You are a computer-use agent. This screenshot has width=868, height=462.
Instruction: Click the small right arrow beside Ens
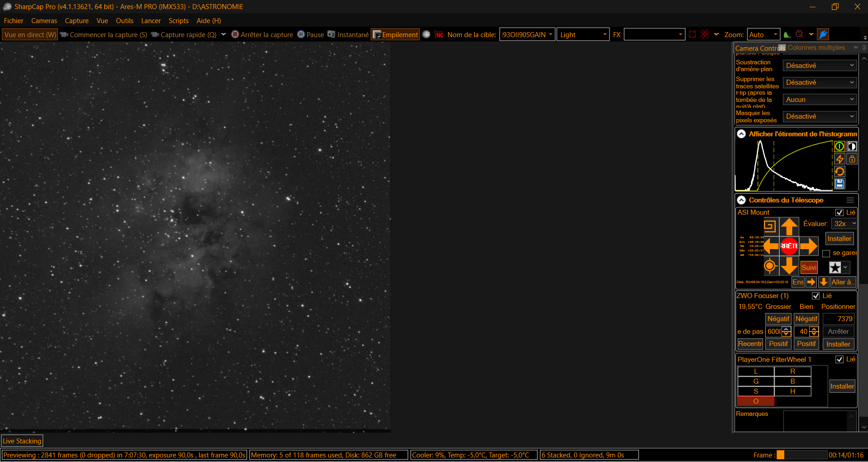tap(811, 282)
